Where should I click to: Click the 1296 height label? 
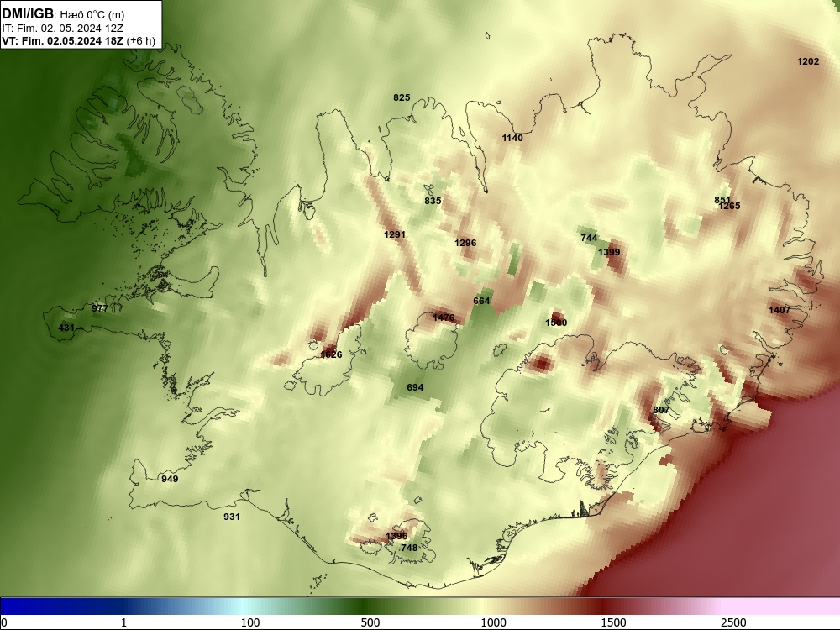tap(465, 244)
